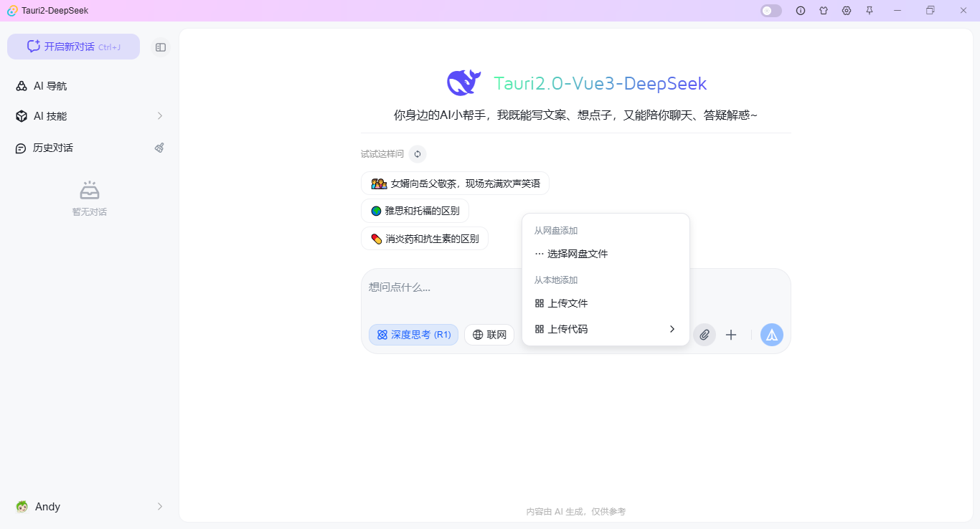
Task: Select suggestion 女婿向岳父敬茶，现场充满欢声笑语
Action: pos(455,184)
